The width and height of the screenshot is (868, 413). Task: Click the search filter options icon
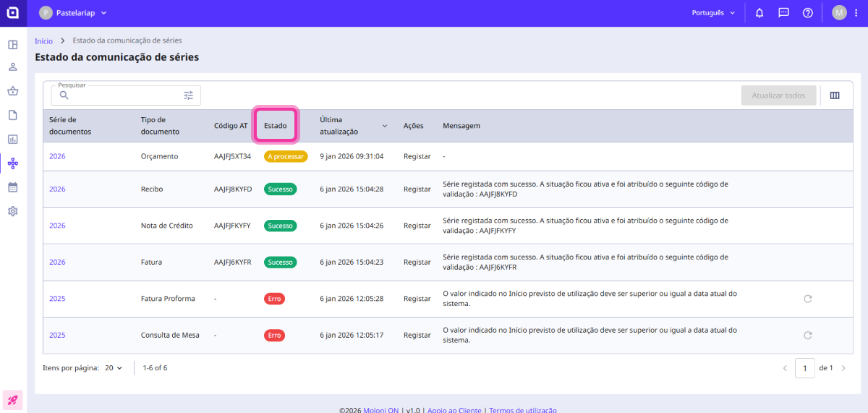click(x=189, y=95)
